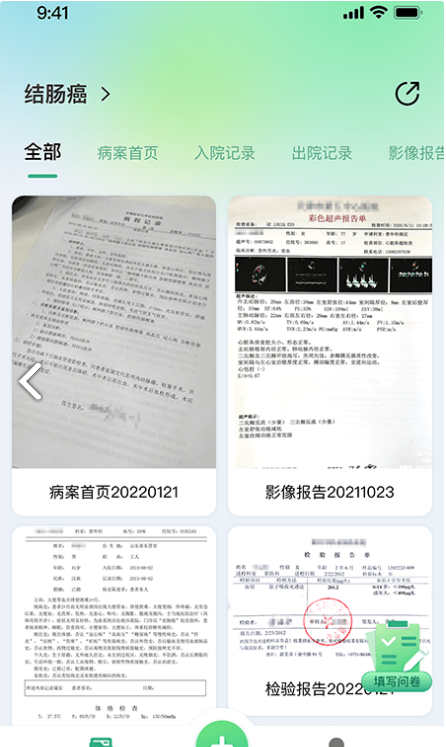Expand the 结肠癌 chevron arrow
Image resolution: width=446 pixels, height=747 pixels.
pyautogui.click(x=106, y=94)
